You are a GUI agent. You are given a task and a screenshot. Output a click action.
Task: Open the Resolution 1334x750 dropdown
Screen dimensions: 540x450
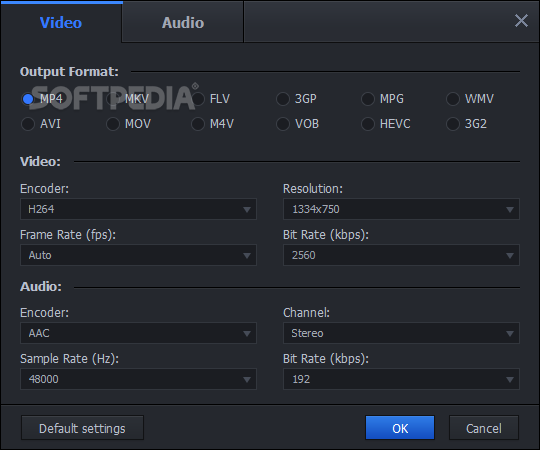pyautogui.click(x=401, y=209)
